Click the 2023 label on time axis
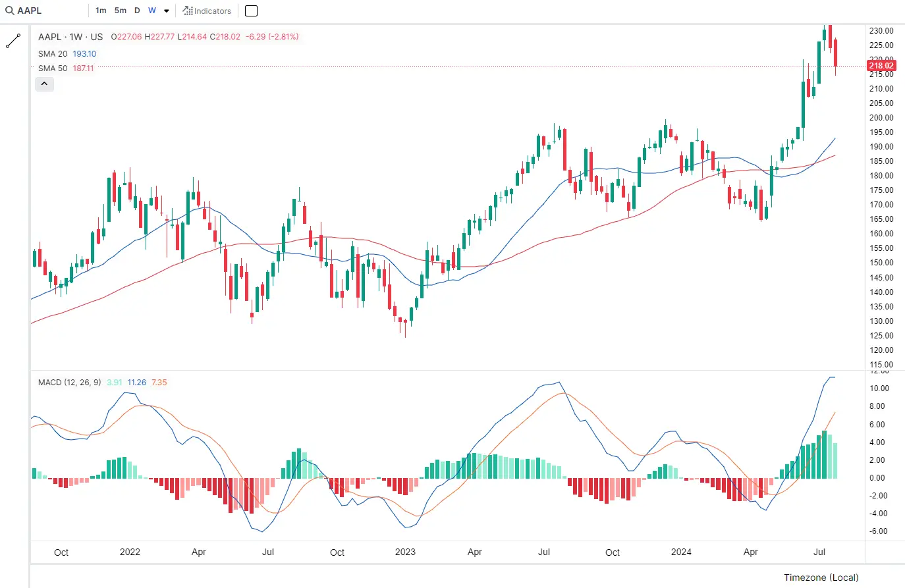The width and height of the screenshot is (905, 588). [405, 552]
